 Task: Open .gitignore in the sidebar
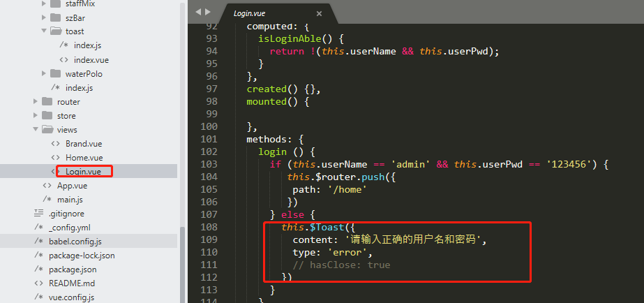click(x=66, y=214)
